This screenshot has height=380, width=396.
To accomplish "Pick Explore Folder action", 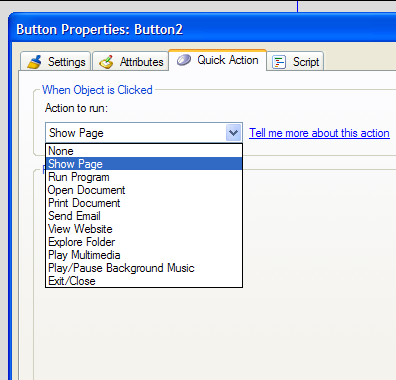I will [144, 242].
